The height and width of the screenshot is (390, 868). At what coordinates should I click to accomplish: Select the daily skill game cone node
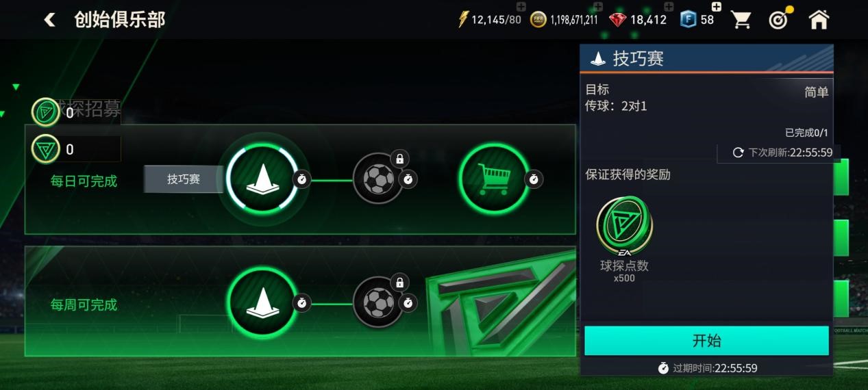262,179
